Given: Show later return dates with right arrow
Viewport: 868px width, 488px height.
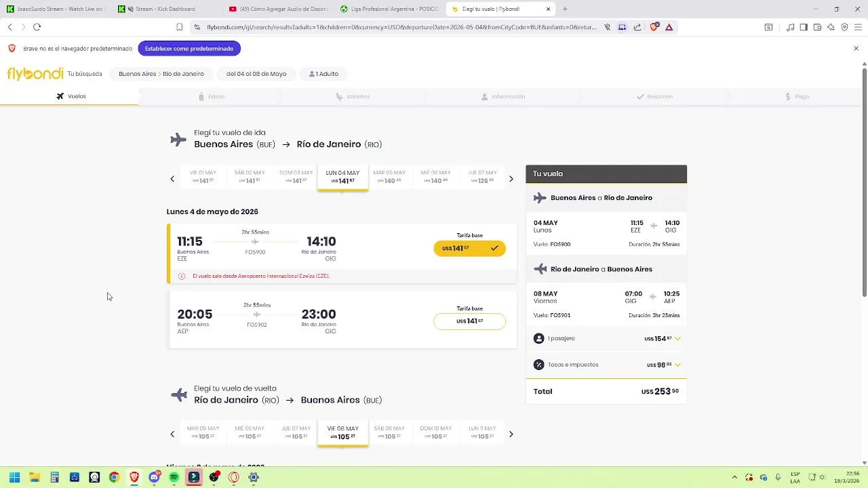Looking at the screenshot, I should click(x=511, y=434).
